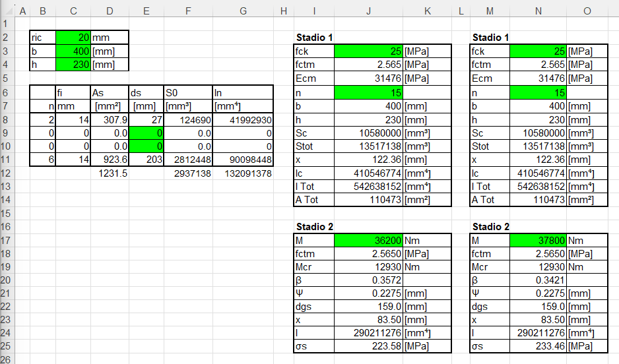This screenshot has width=619, height=364.
Task: Select the In total cell 132091378
Action: pyautogui.click(x=244, y=173)
